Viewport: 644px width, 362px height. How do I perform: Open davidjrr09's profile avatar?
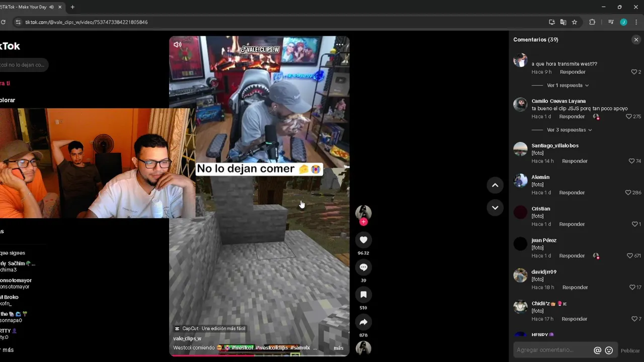click(520, 275)
